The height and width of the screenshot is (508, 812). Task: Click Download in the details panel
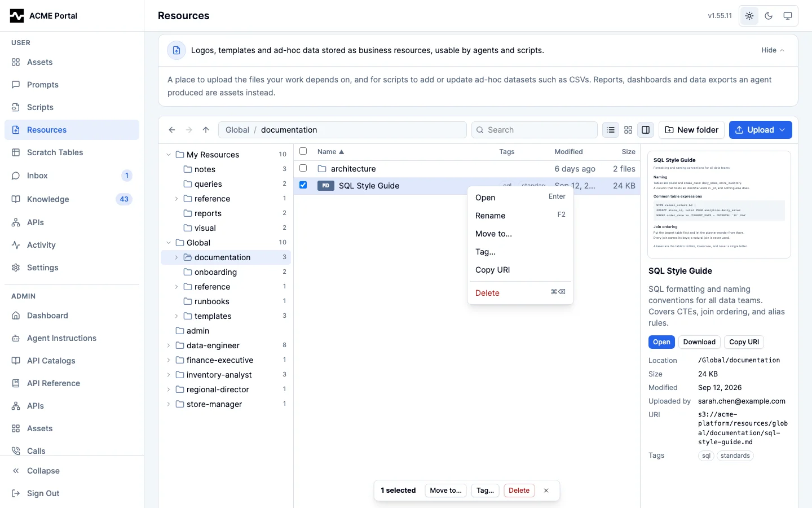point(699,342)
